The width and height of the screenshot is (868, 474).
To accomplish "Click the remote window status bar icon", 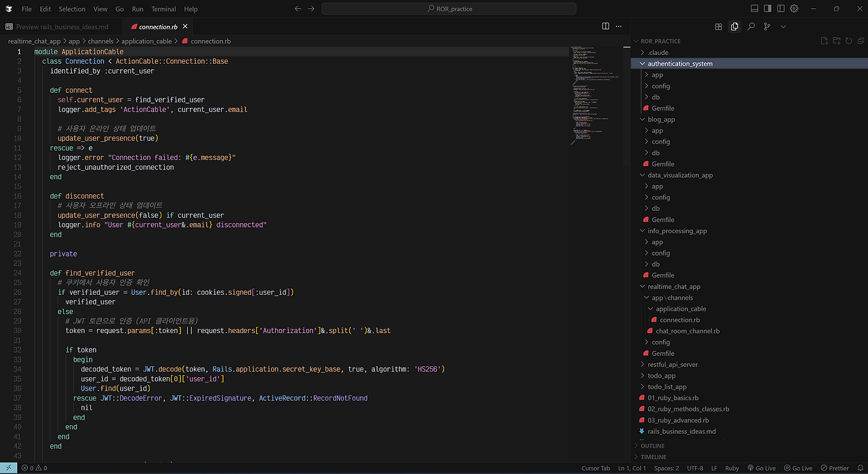I will click(x=7, y=468).
